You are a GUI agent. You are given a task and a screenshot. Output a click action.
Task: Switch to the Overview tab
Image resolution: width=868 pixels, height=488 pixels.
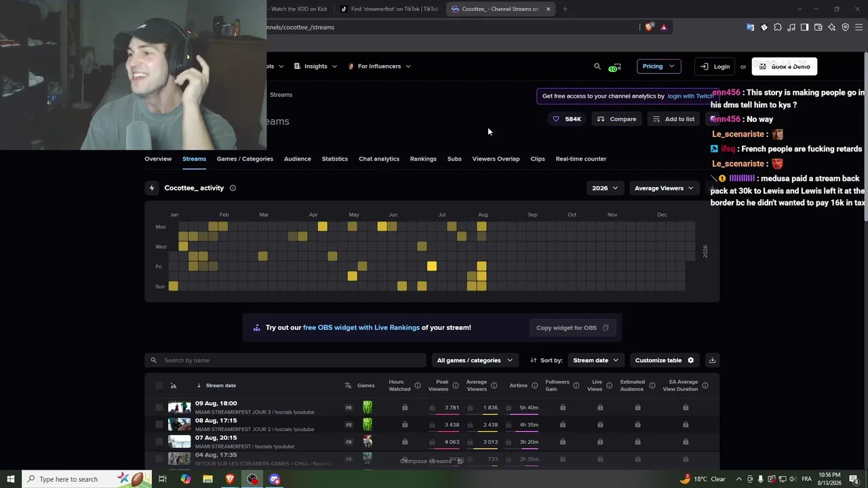point(158,159)
